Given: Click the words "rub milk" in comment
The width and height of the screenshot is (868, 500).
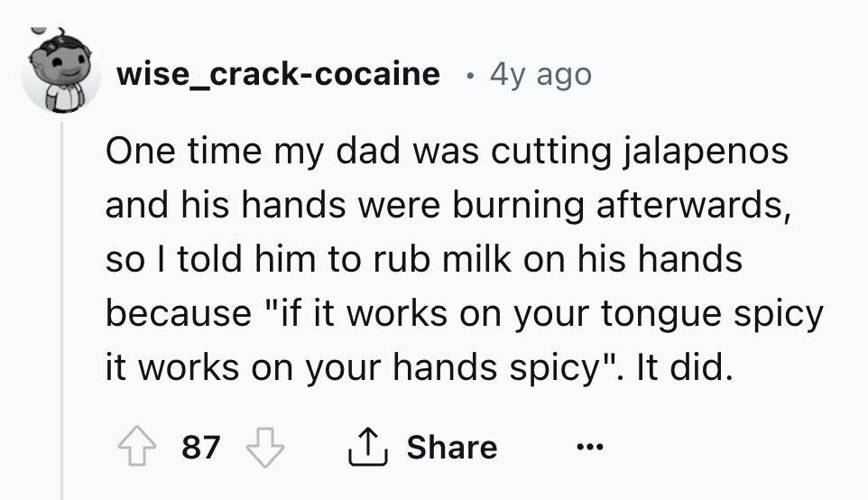Looking at the screenshot, I should 442,259.
